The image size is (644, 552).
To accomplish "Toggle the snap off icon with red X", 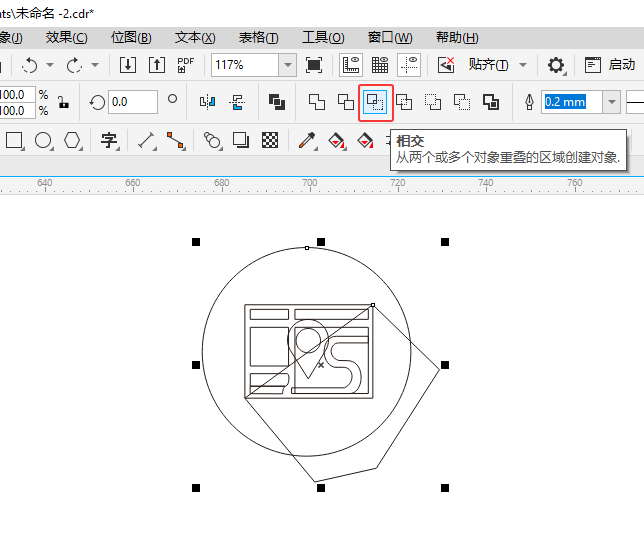I will 446,65.
